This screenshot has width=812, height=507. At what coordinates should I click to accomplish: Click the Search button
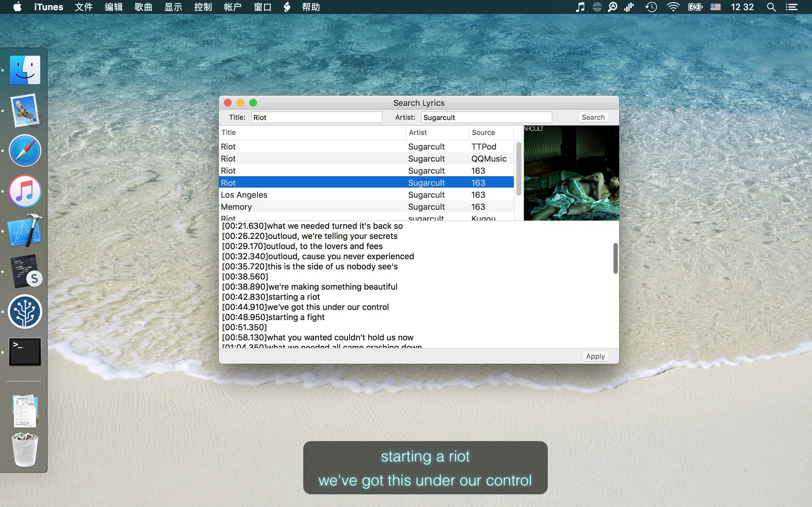[x=593, y=117]
